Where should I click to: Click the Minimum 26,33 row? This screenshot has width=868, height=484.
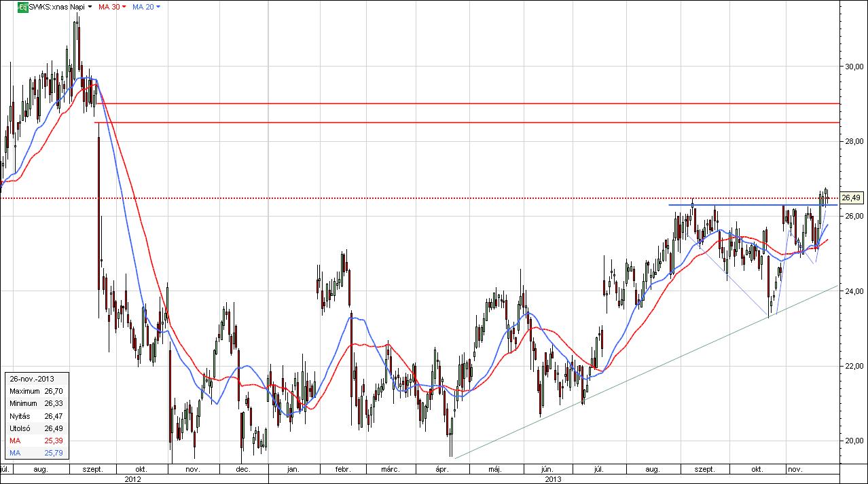(37, 403)
